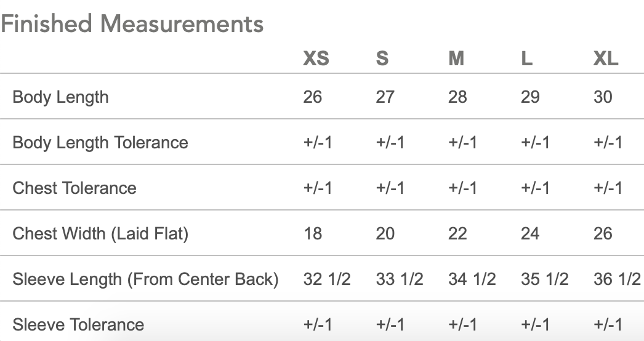644x341 pixels.
Task: Click the Chest Tolerance row label
Action: point(74,188)
